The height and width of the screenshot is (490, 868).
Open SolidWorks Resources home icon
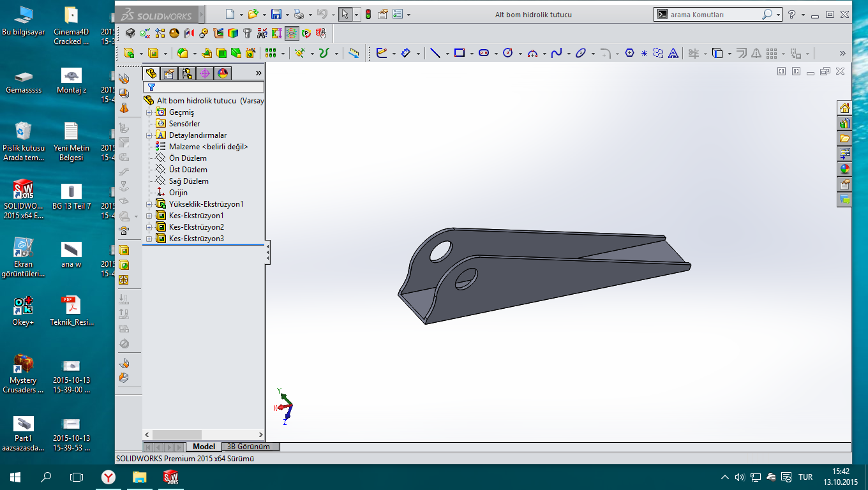coord(844,108)
